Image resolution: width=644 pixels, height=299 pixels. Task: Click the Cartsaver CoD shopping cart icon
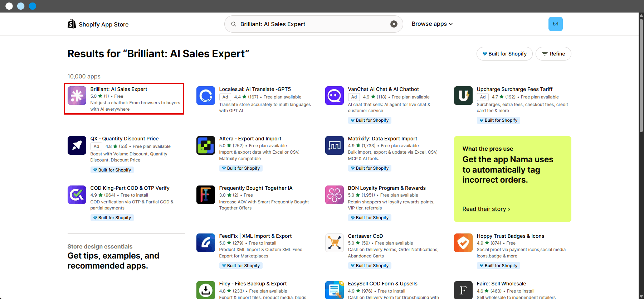coord(335,242)
